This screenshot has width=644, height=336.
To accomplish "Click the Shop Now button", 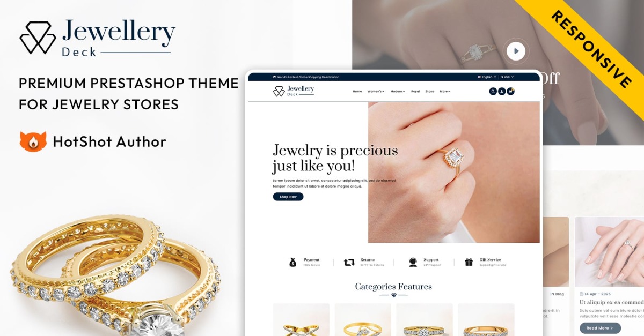I will pyautogui.click(x=288, y=197).
